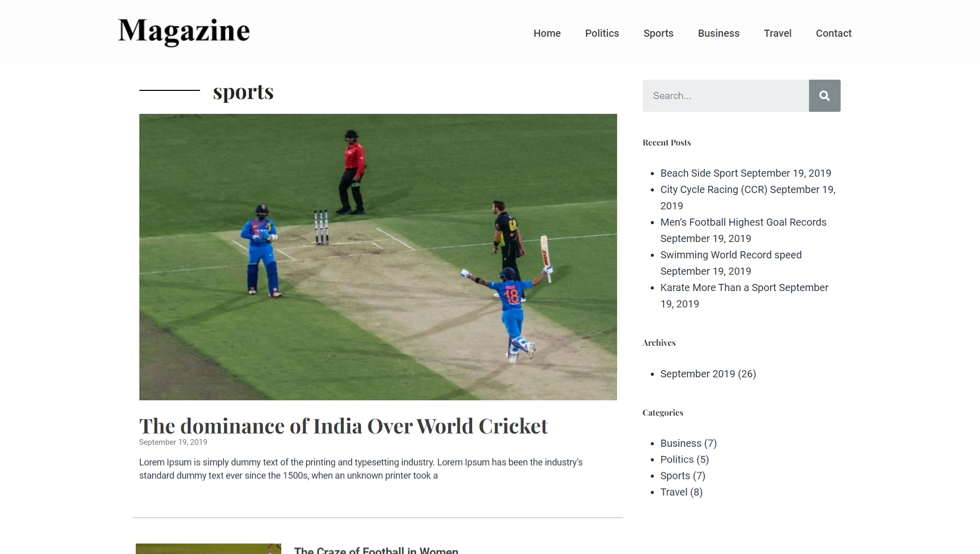Open the City Cycle Racing (CCR) post
Screen dimensions: 980x554
(x=714, y=189)
